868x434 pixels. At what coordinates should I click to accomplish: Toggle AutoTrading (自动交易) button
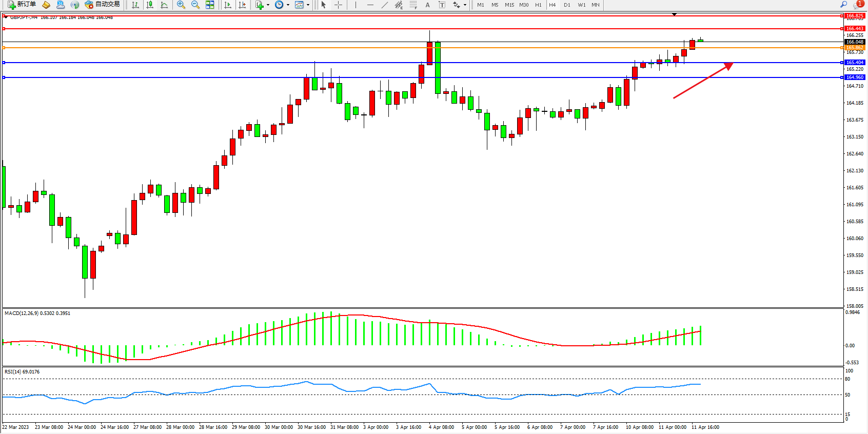coord(103,5)
